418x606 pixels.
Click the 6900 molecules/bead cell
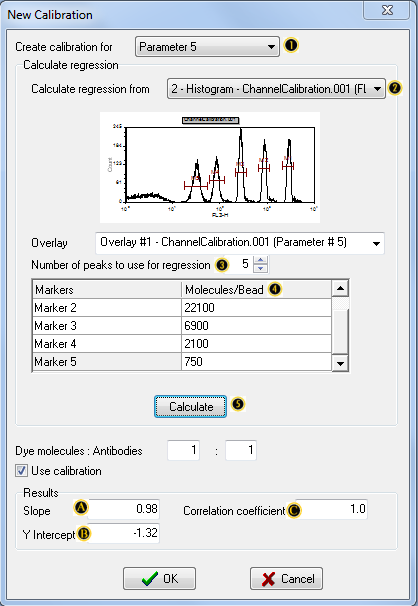tap(257, 326)
